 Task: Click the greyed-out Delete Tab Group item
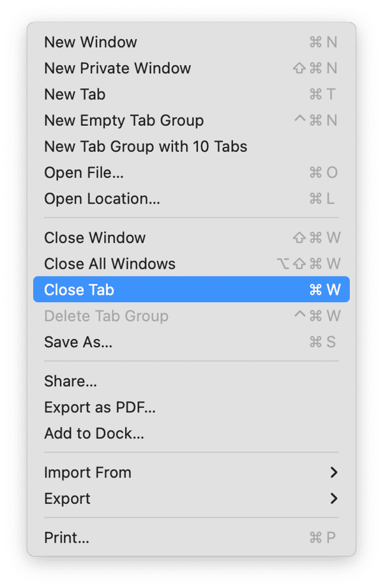106,316
